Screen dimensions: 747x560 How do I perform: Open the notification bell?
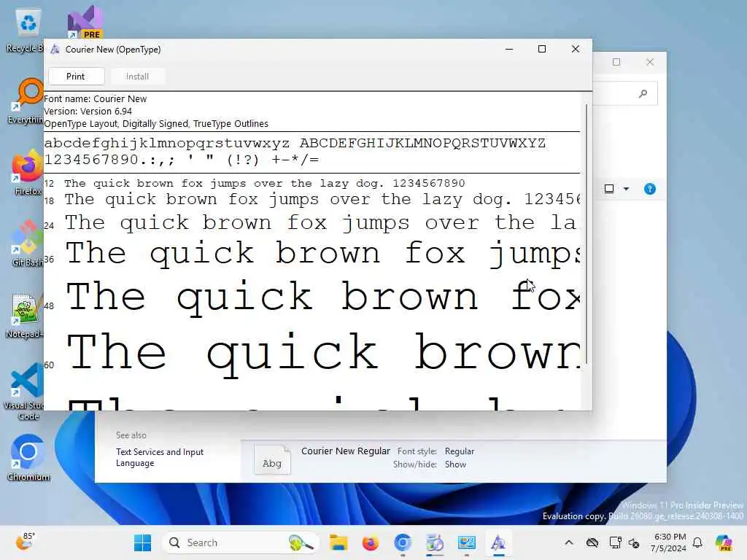[x=697, y=542]
